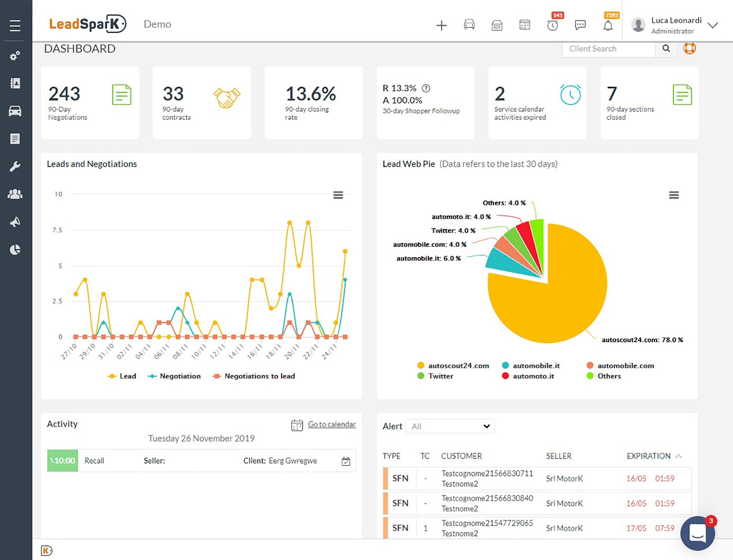Toggle the Lead series in chart legend
This screenshot has height=560, width=733.
122,376
